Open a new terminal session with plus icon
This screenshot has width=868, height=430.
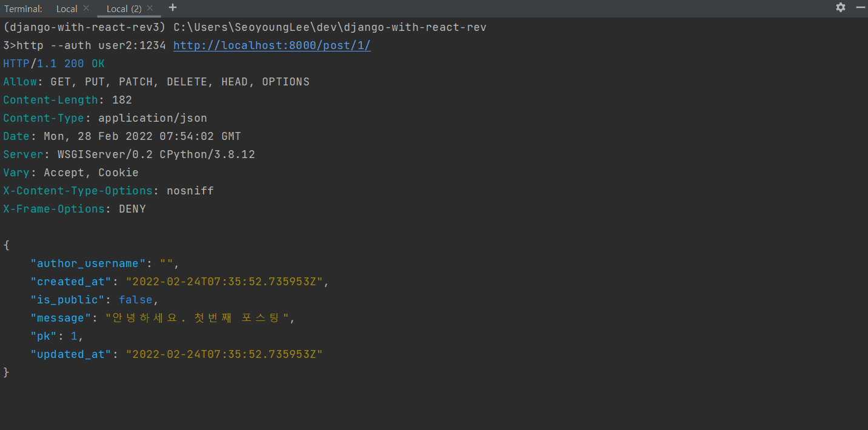(173, 7)
